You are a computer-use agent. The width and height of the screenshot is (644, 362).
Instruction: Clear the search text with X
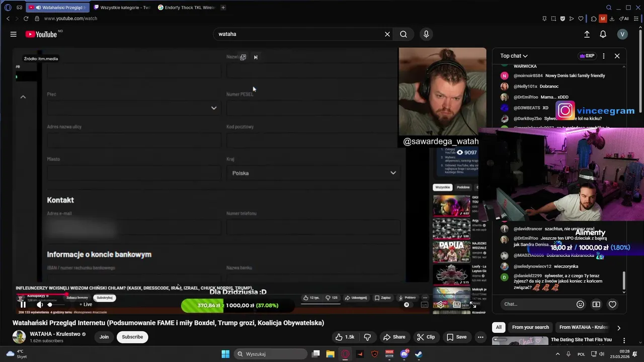pyautogui.click(x=387, y=34)
